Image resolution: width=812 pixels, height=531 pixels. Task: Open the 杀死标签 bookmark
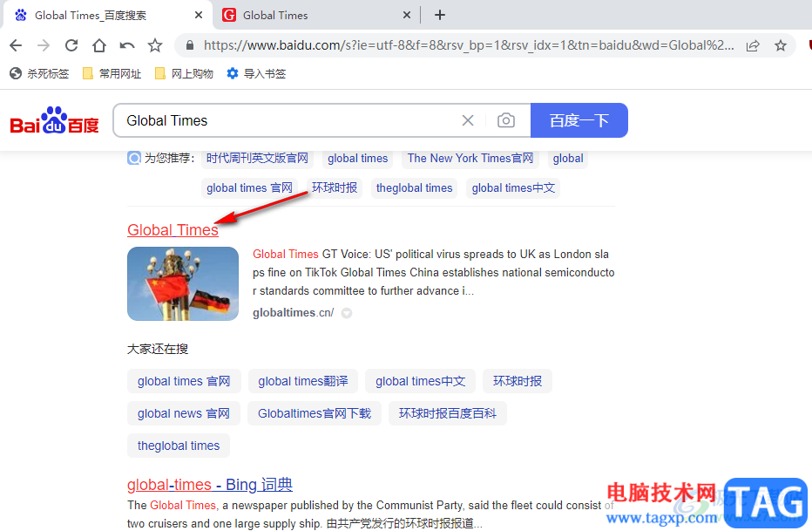coord(39,73)
